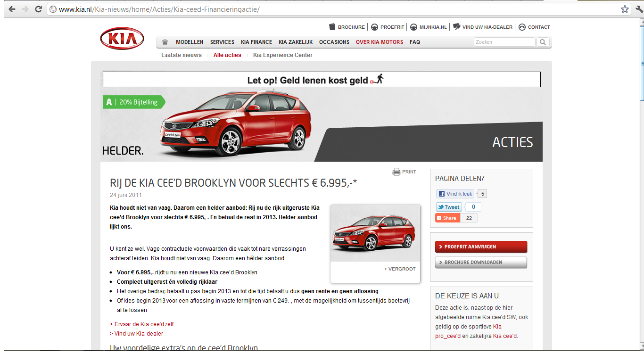Click the Proefrit top link text

tap(392, 27)
